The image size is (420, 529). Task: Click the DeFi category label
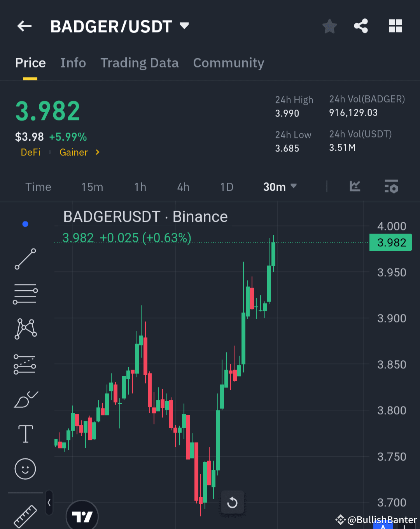(x=31, y=152)
